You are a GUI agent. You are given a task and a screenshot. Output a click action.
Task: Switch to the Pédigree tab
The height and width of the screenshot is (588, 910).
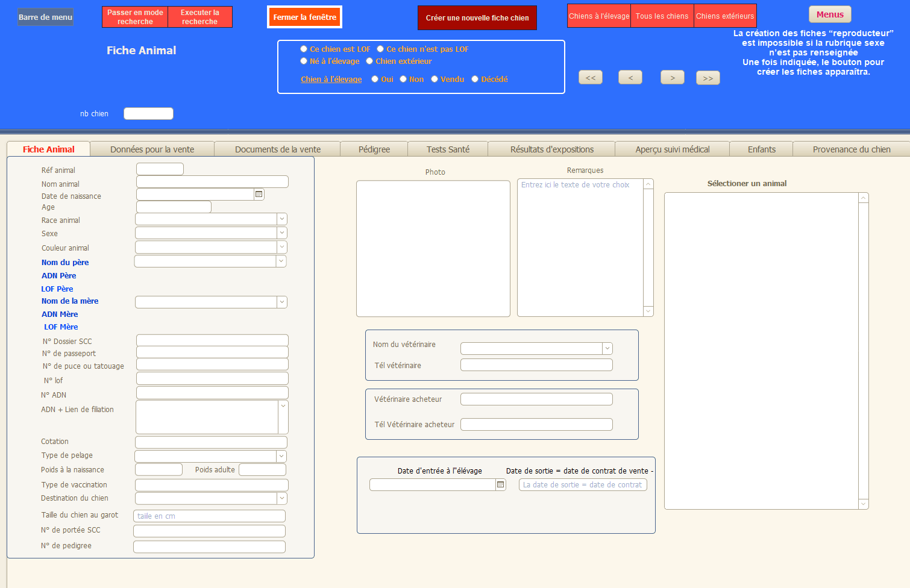coord(374,149)
